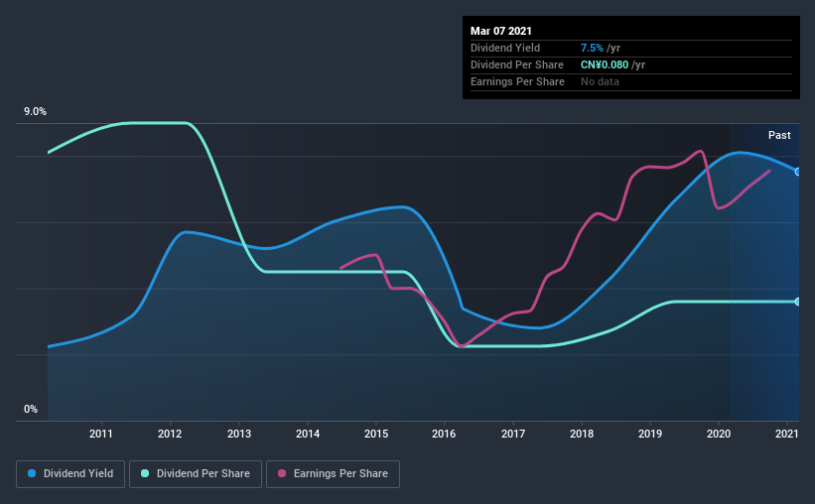Click the 2016 x-axis label
This screenshot has height=504, width=815.
(x=444, y=434)
